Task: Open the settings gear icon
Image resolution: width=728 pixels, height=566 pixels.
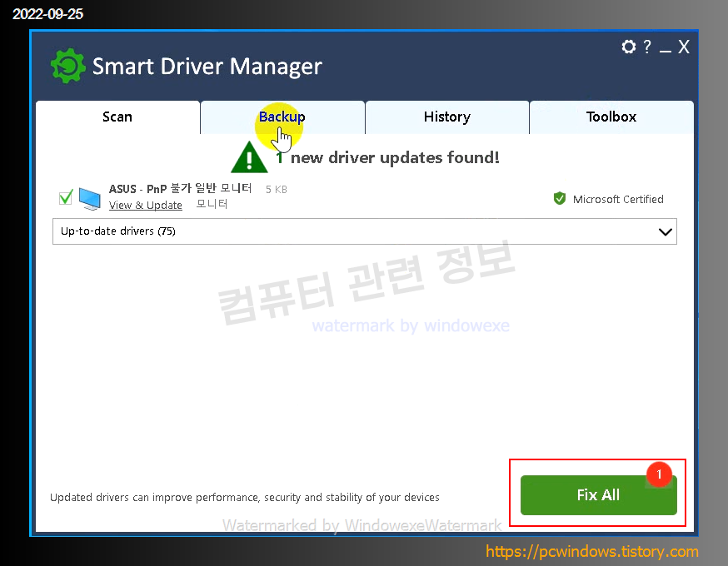Action: (629, 47)
